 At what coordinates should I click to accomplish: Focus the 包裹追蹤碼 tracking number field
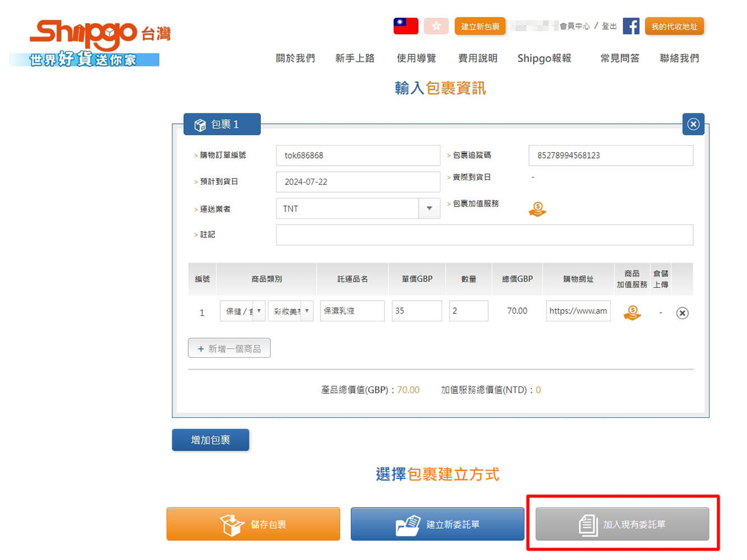pyautogui.click(x=611, y=155)
